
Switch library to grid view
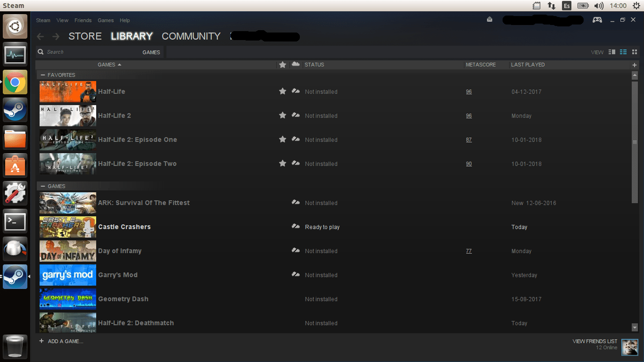pyautogui.click(x=634, y=52)
